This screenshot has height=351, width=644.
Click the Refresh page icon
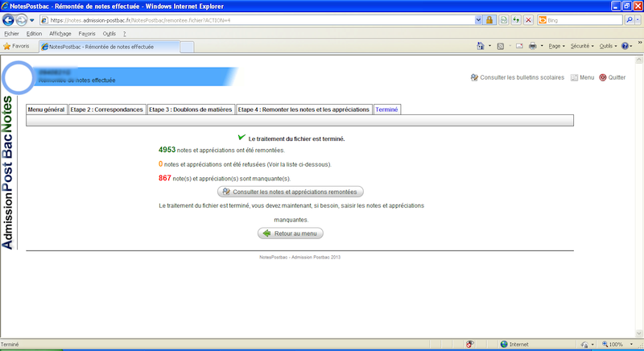click(516, 19)
